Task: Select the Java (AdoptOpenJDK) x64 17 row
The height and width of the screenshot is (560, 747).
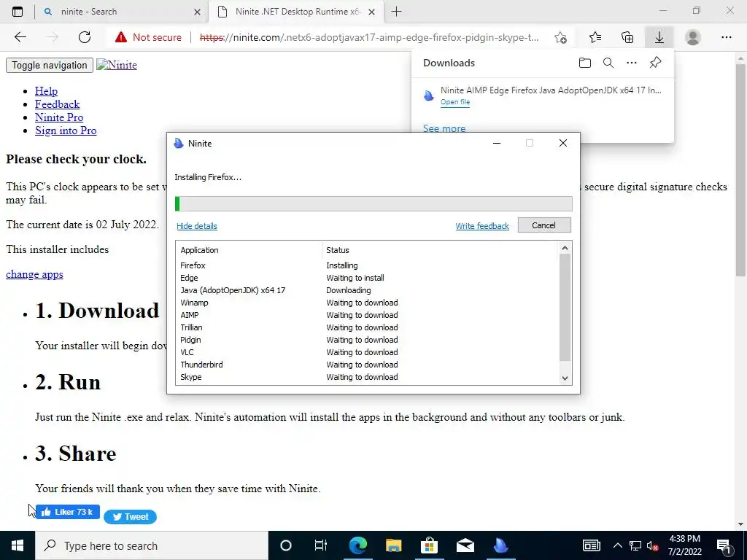Action: (x=367, y=290)
